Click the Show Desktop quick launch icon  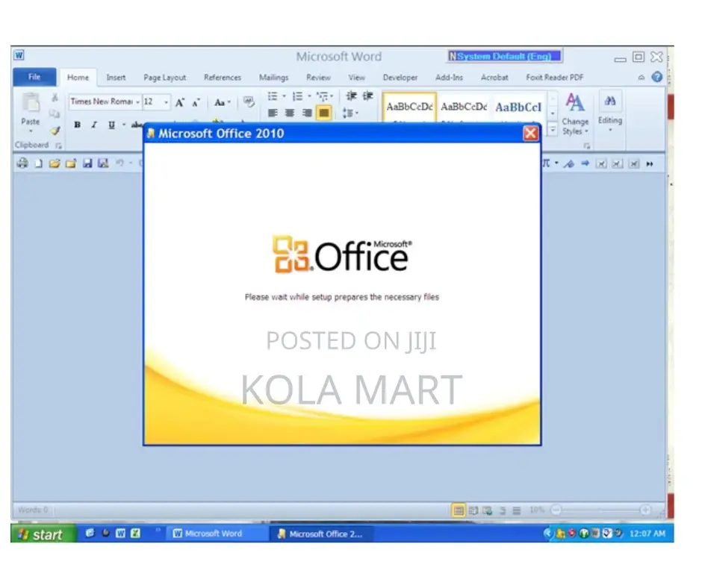pyautogui.click(x=90, y=533)
